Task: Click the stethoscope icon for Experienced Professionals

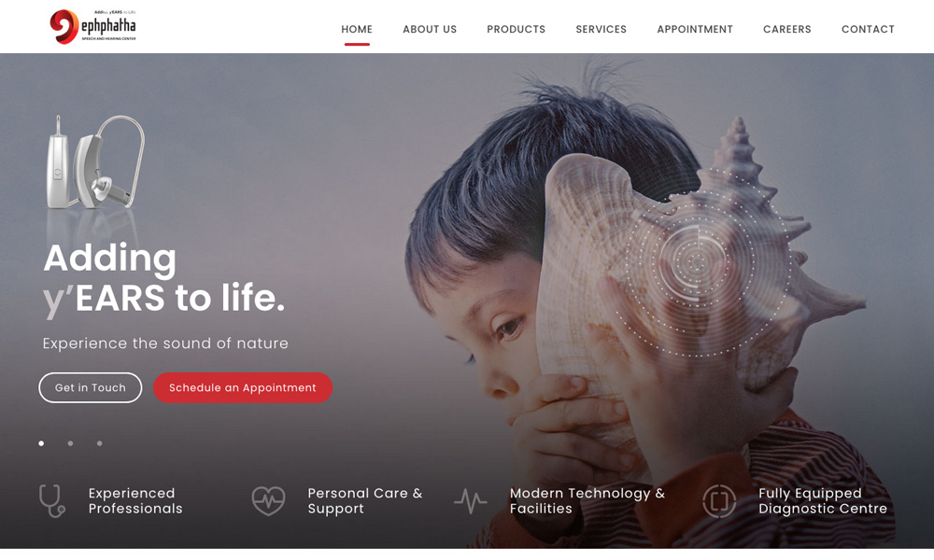Action: click(51, 501)
